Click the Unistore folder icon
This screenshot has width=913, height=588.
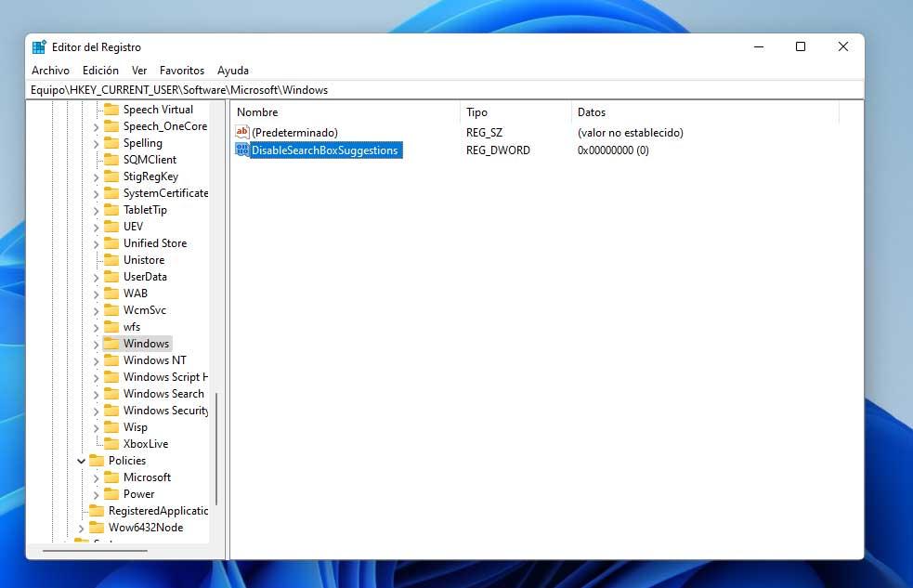(x=111, y=260)
